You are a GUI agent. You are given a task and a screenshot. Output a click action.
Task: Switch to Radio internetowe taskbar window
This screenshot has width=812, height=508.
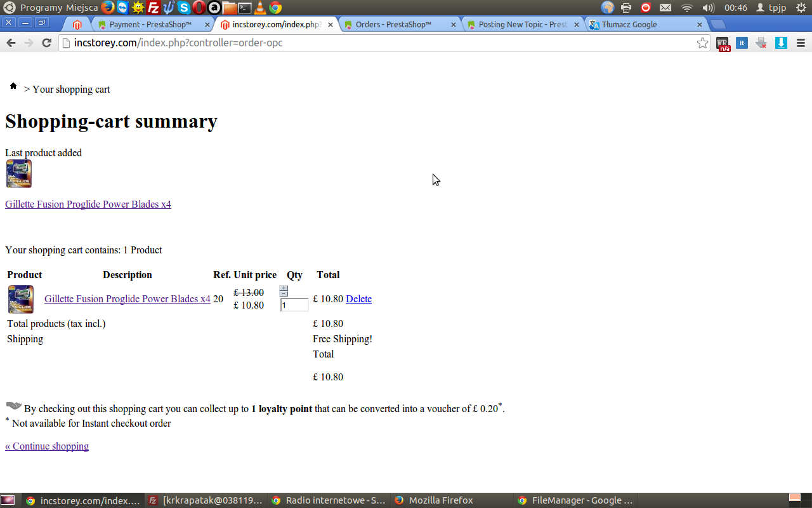click(x=328, y=500)
